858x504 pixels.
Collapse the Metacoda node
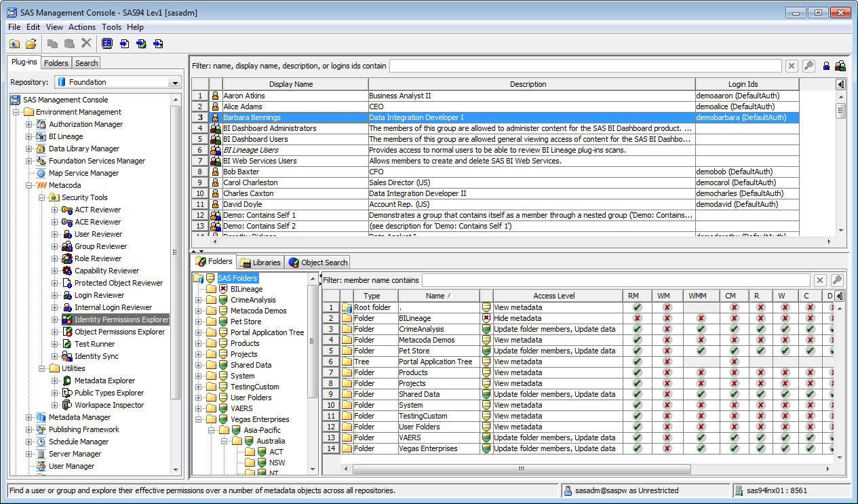(x=29, y=185)
